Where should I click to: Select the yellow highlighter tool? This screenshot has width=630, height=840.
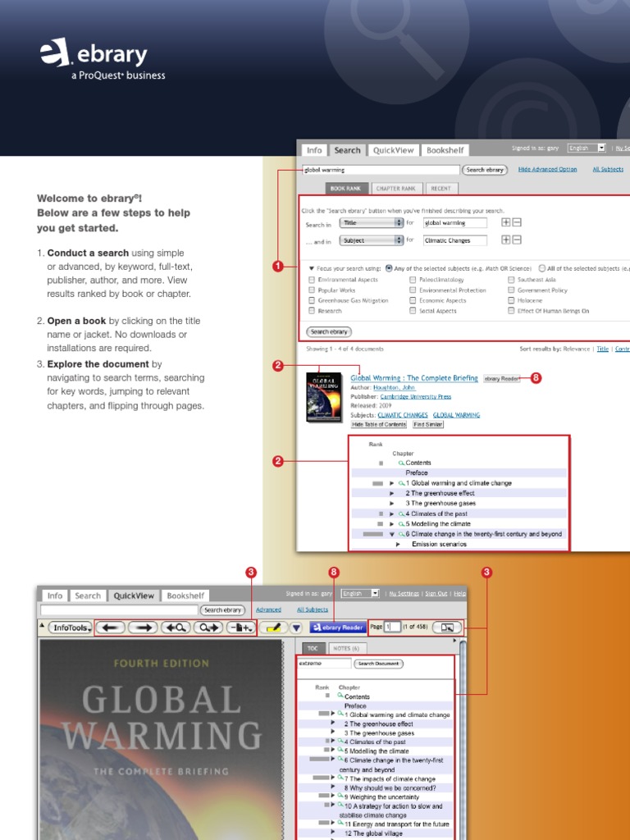pyautogui.click(x=273, y=628)
